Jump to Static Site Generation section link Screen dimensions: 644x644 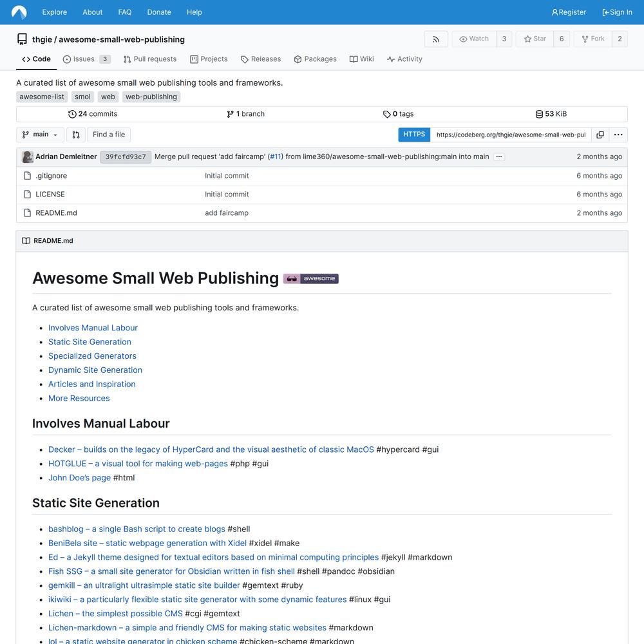coord(90,342)
